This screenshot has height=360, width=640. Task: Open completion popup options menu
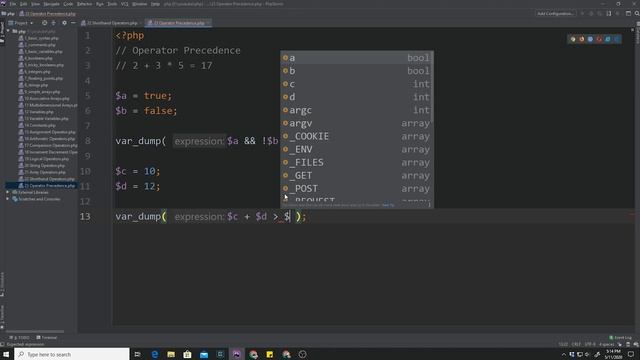point(429,205)
